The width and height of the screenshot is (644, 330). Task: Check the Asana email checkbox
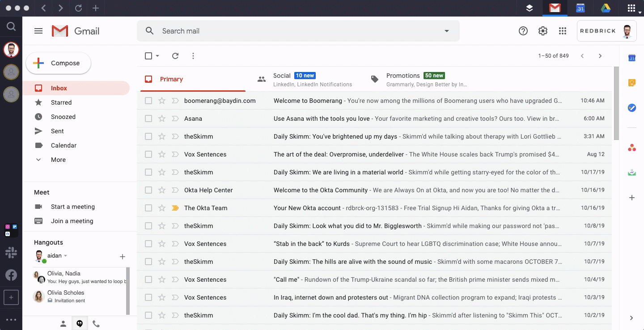[148, 118]
